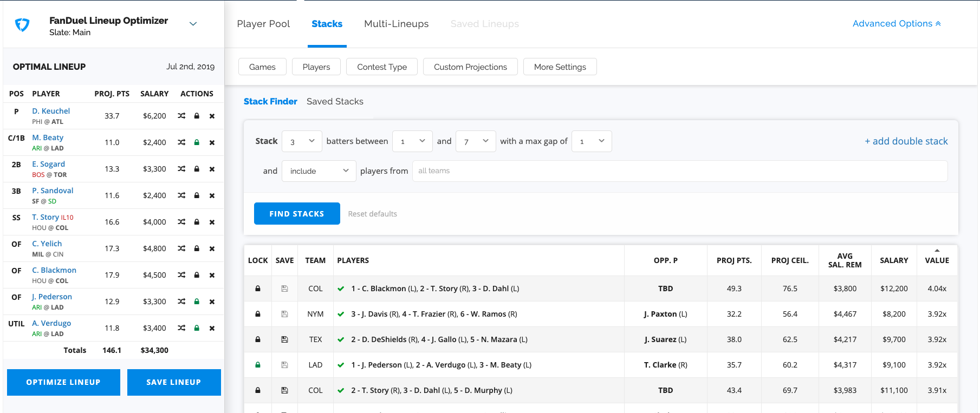Remove T. Story from lineup

pos(212,222)
